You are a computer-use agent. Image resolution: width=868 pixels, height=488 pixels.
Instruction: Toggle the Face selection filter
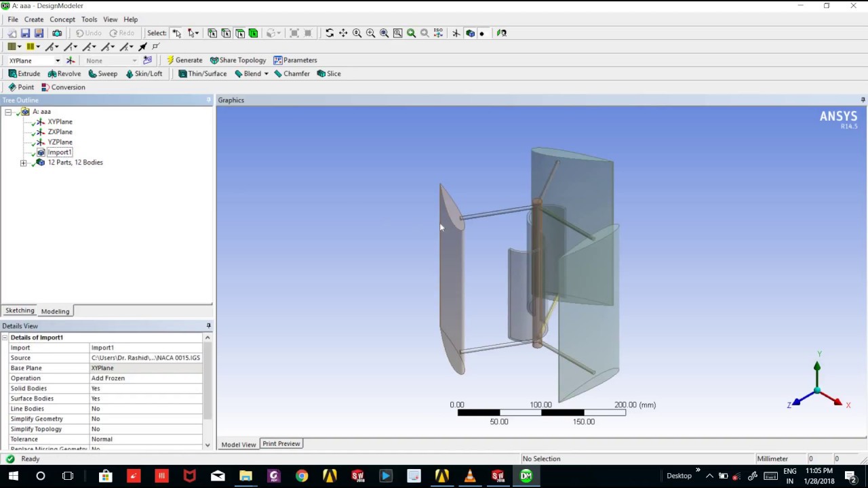[x=239, y=33]
